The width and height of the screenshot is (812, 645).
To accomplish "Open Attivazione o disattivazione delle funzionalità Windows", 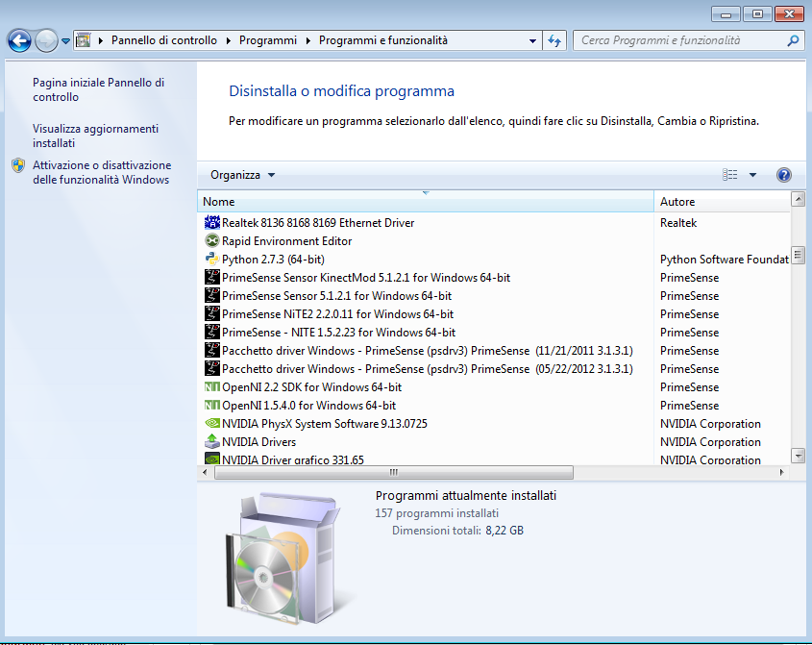I will click(102, 172).
